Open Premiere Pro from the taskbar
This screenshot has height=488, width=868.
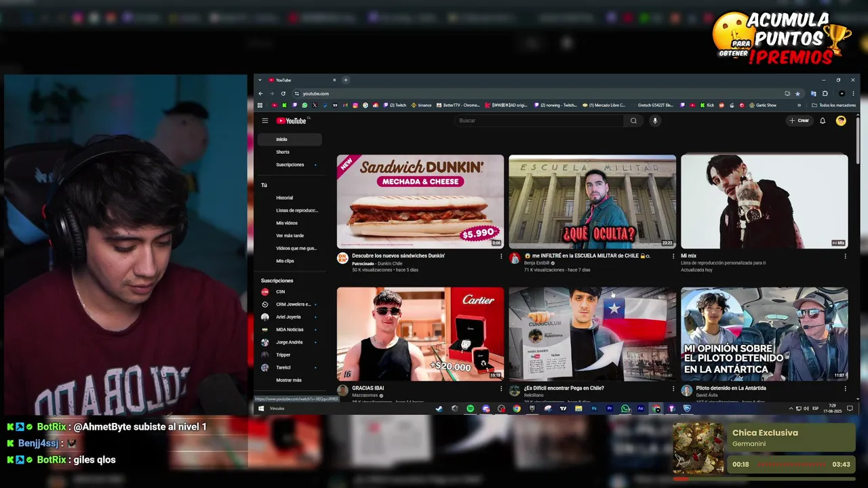pyautogui.click(x=609, y=409)
